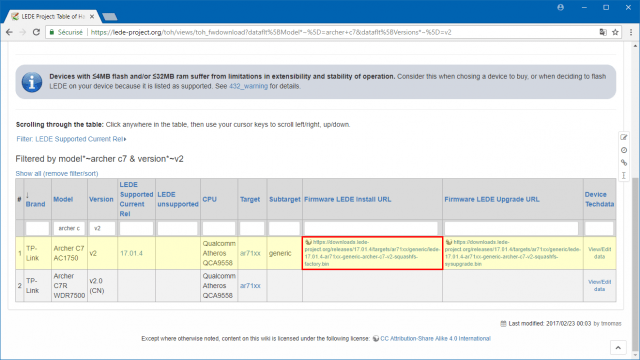Click the back-to-top arrow button
Viewport: 640px width, 360px height.
[x=618, y=348]
